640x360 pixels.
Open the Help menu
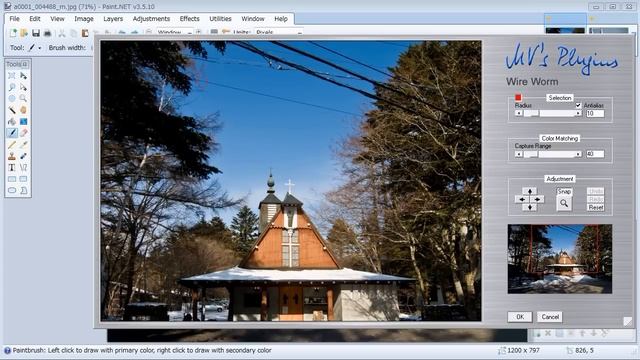tap(281, 19)
